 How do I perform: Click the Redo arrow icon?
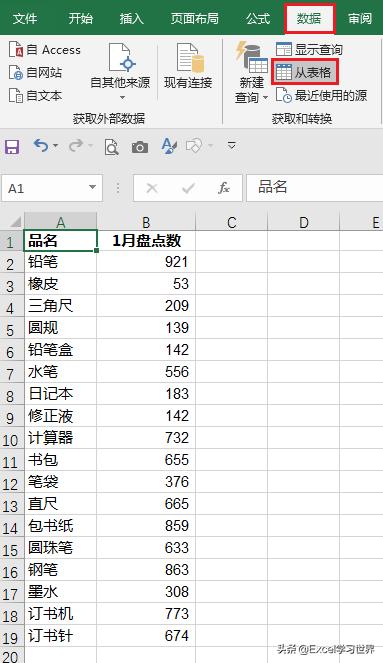pyautogui.click(x=76, y=146)
